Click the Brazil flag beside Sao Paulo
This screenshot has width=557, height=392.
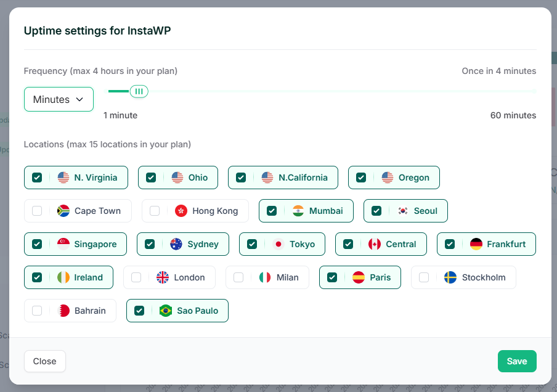click(x=166, y=311)
